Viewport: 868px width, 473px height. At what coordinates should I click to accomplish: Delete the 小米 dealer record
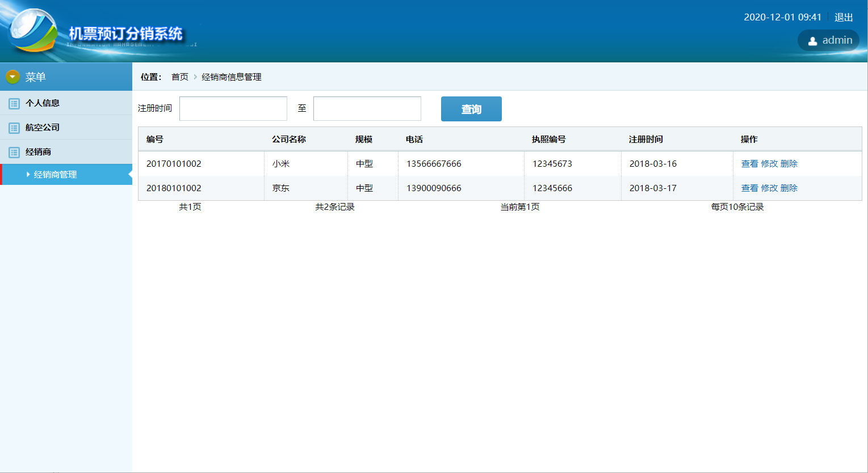tap(789, 164)
